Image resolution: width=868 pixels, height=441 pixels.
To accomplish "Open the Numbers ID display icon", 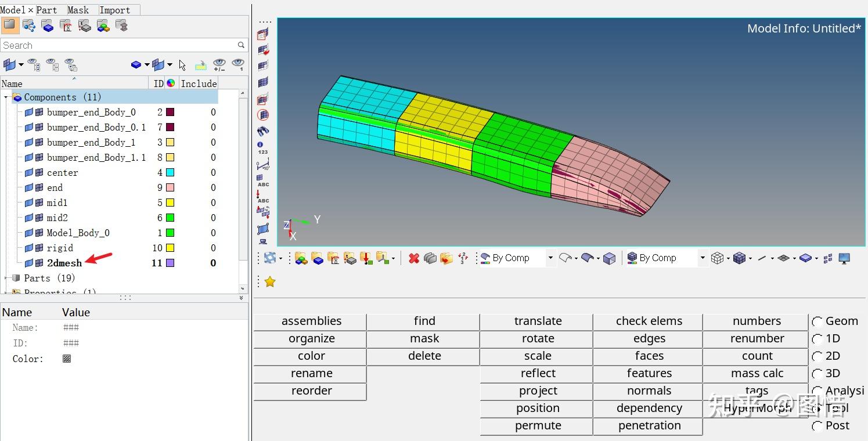I will 263,148.
